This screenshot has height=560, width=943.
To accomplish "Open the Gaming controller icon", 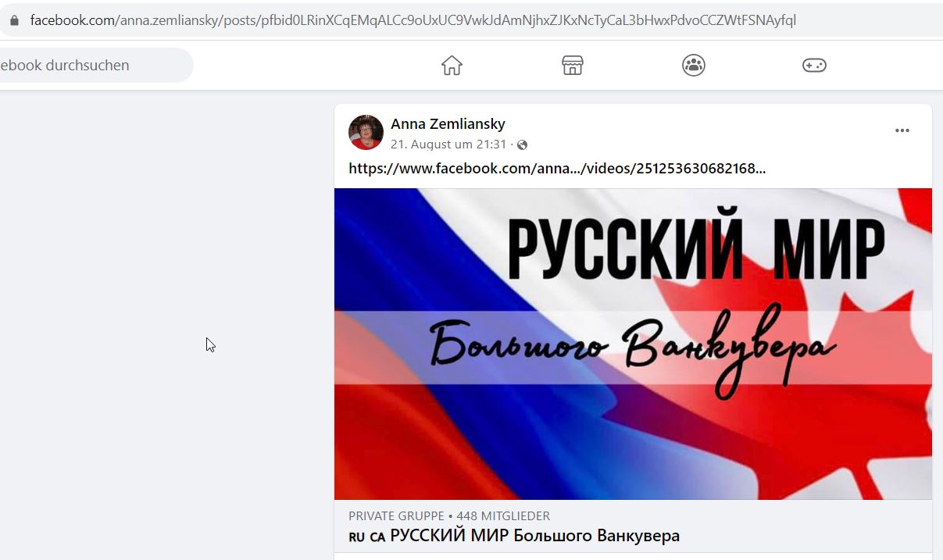I will pos(814,66).
